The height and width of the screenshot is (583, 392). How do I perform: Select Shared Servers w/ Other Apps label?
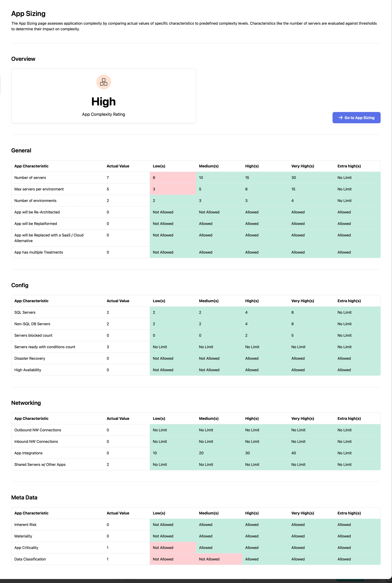coord(40,464)
